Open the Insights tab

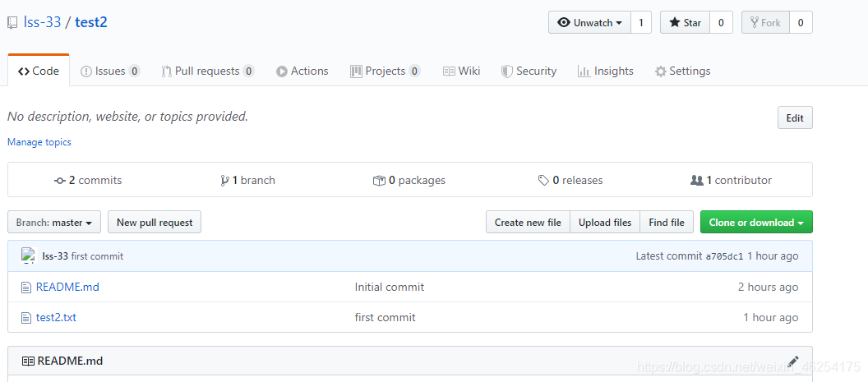click(606, 71)
